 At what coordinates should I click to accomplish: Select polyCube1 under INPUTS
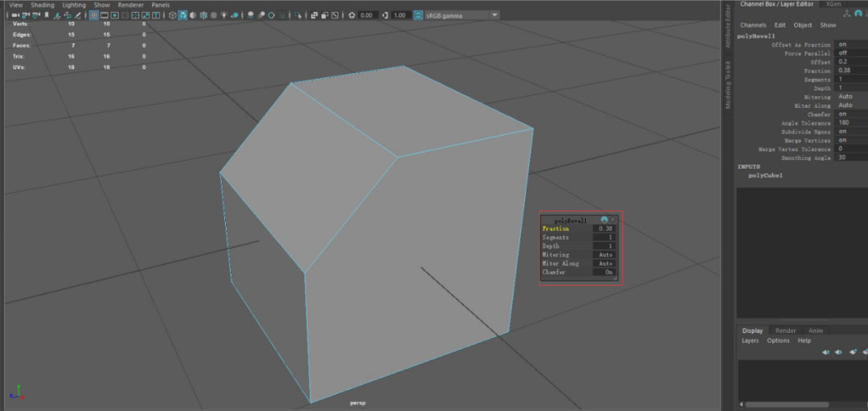tap(765, 175)
